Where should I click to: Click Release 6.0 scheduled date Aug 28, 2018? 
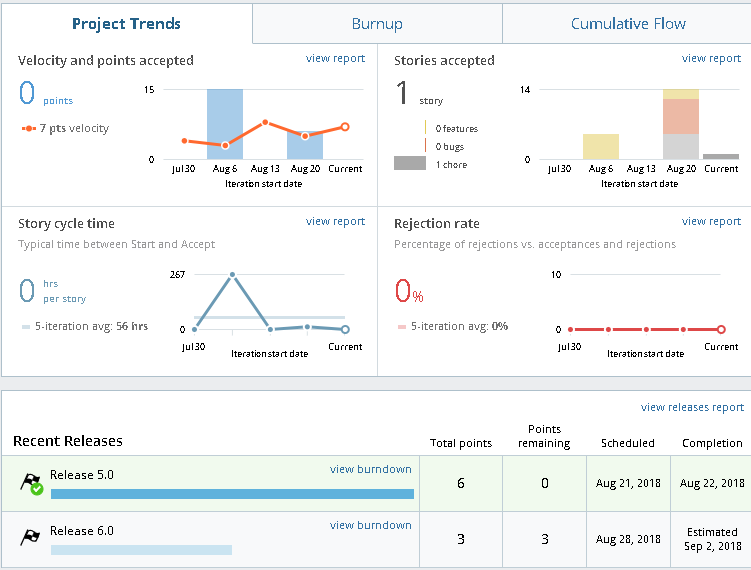click(628, 539)
